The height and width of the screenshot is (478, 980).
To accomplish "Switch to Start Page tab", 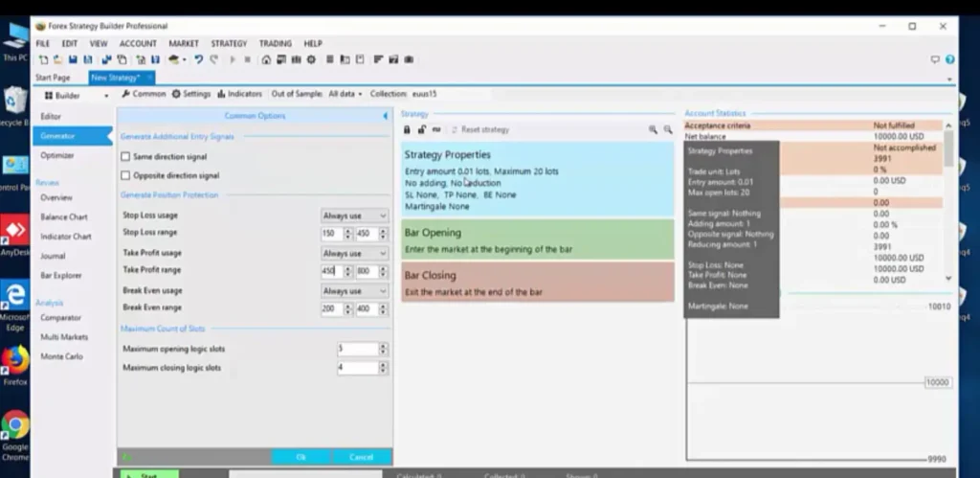I will click(x=54, y=78).
